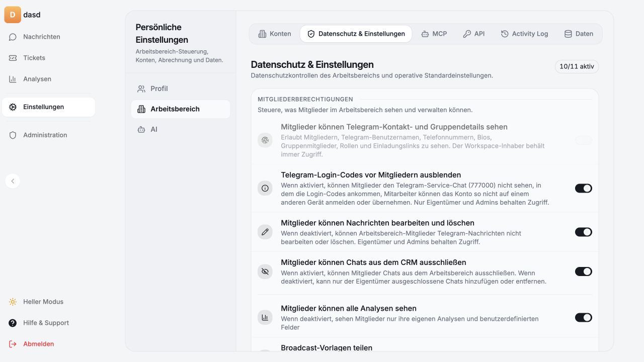The image size is (644, 362).
Task: Click the Broadcast-Vorlagen teilen heading
Action: [327, 348]
